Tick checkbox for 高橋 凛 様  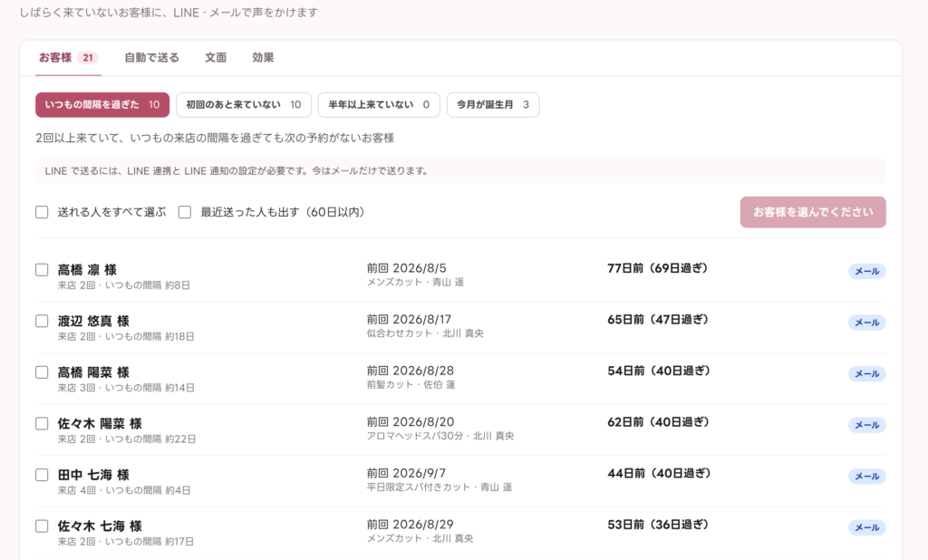click(42, 270)
